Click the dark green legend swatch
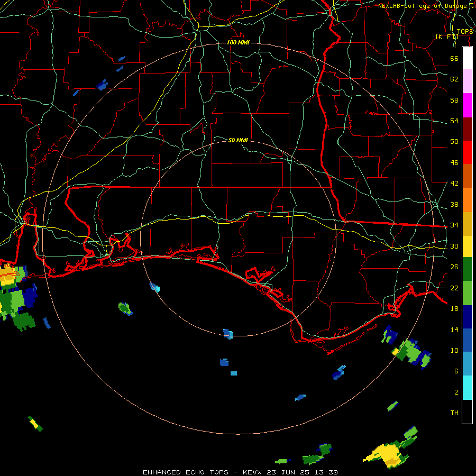 point(467,269)
